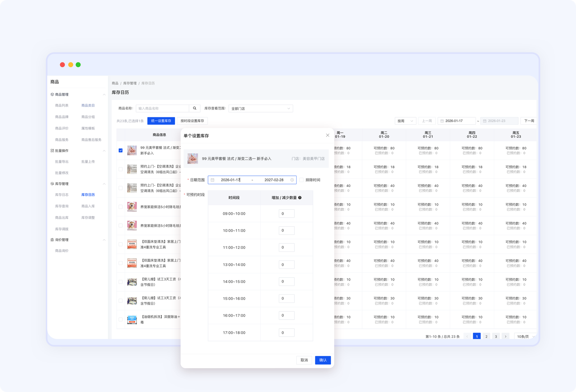The image size is (576, 392).
Task: Click the 商品管理 cube icon in sidebar
Action: click(52, 95)
